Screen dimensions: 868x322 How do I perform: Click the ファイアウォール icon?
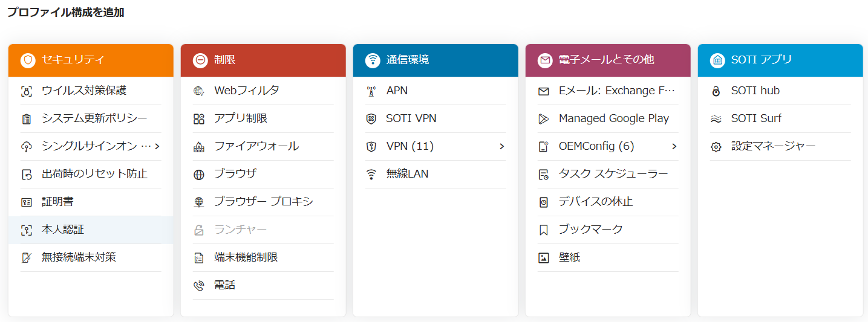tap(199, 147)
